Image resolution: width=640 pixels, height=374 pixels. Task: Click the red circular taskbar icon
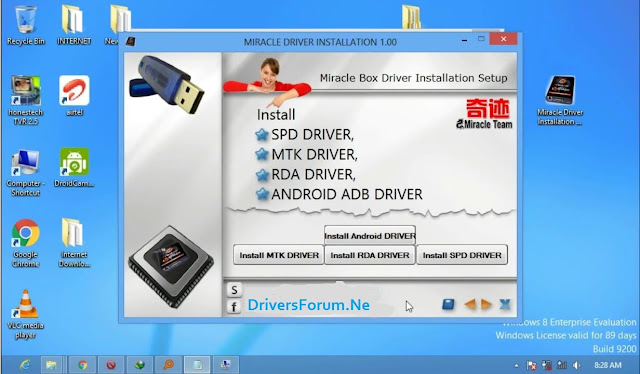[x=111, y=365]
